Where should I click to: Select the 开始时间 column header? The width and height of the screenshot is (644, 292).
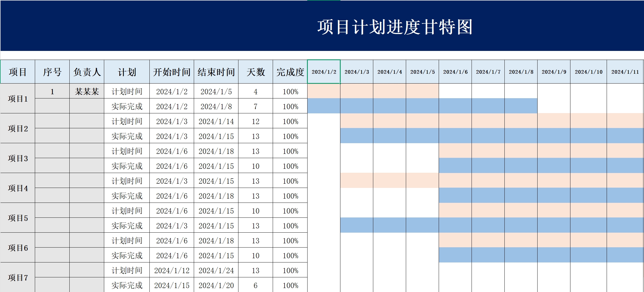[172, 72]
